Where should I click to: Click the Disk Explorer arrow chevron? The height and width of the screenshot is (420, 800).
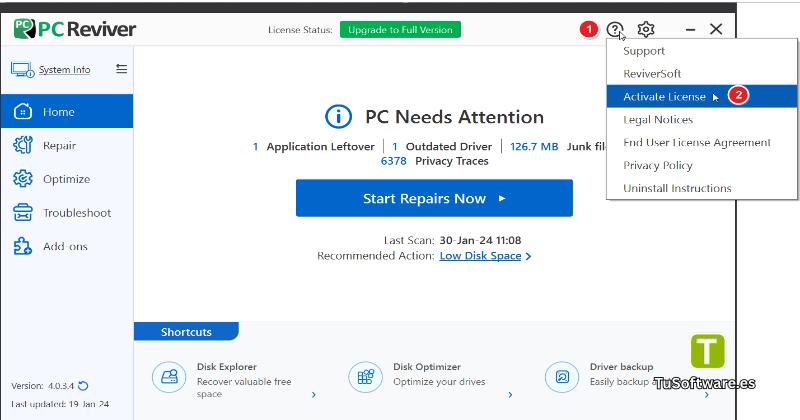[314, 394]
